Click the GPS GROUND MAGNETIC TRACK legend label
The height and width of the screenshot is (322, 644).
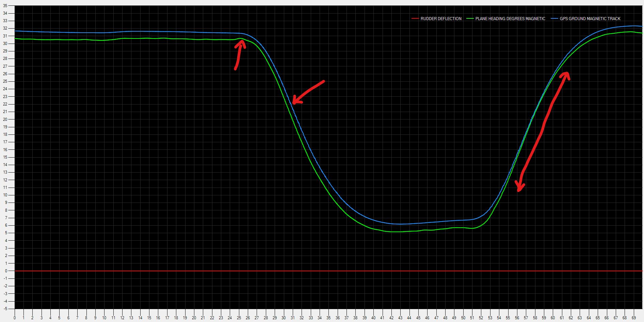590,19
